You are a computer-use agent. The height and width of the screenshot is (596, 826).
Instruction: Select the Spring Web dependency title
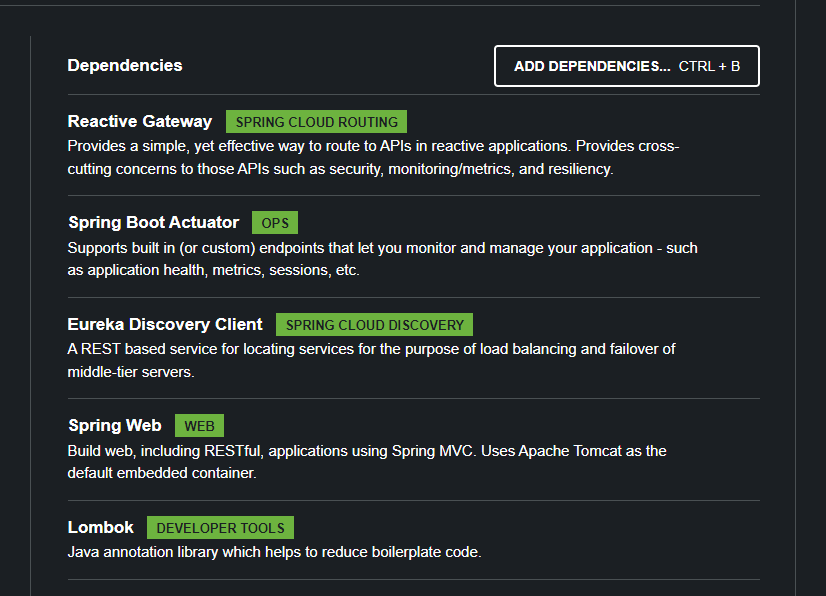(114, 425)
